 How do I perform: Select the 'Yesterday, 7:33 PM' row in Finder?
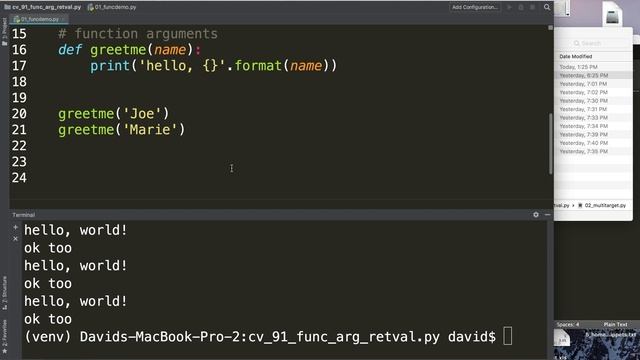click(593, 118)
